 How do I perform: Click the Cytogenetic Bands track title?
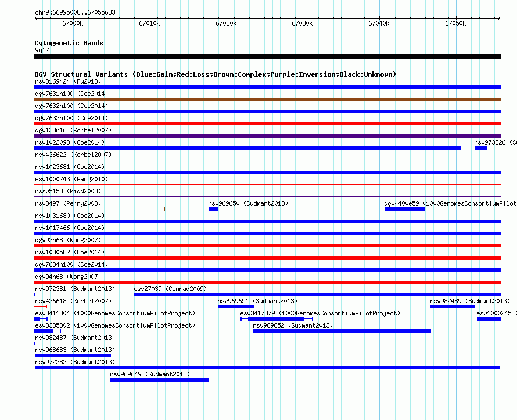point(69,43)
